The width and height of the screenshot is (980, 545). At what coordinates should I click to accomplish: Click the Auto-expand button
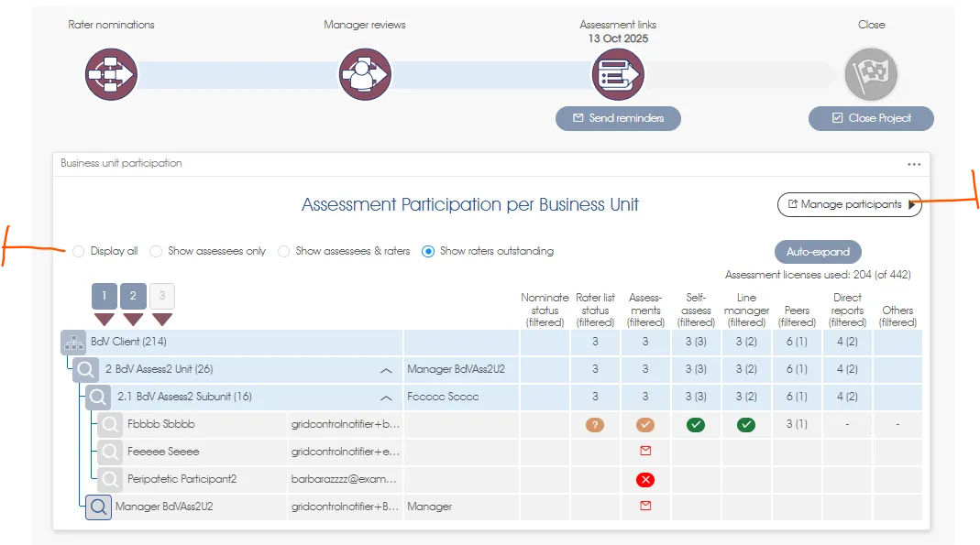point(818,252)
